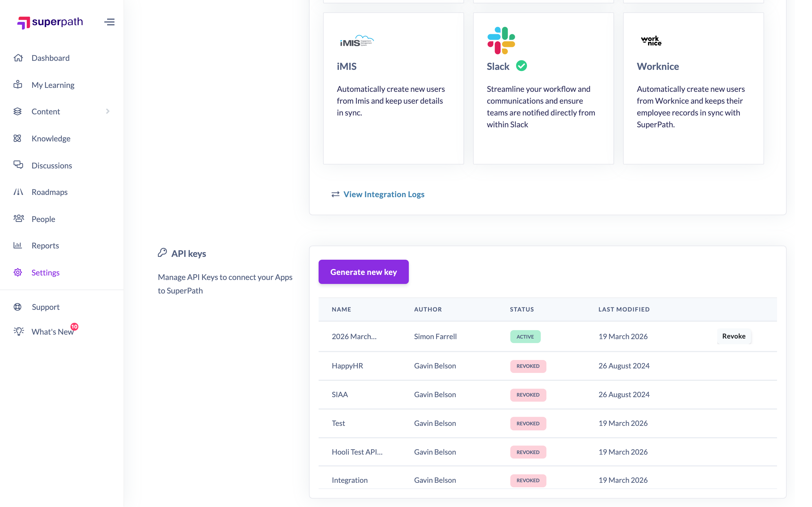Open the Roadmaps road icon
Screen dimensions: 812x507
(x=18, y=192)
